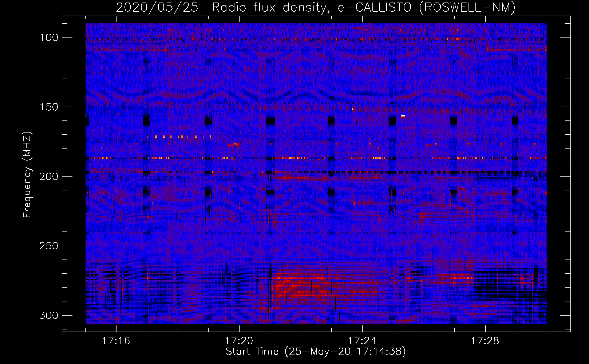This screenshot has height=364, width=589.
Task: Click the small white spot near 155 MHz
Action: pos(403,116)
